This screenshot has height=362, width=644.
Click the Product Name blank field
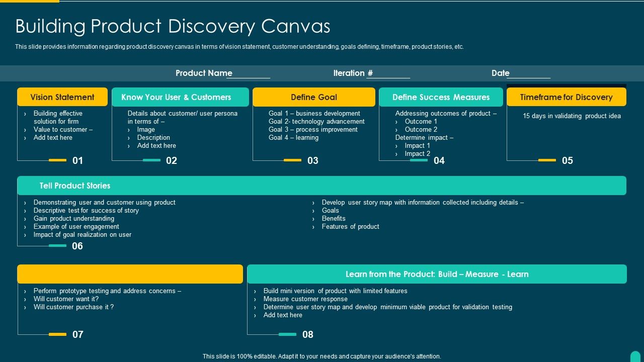click(248, 74)
